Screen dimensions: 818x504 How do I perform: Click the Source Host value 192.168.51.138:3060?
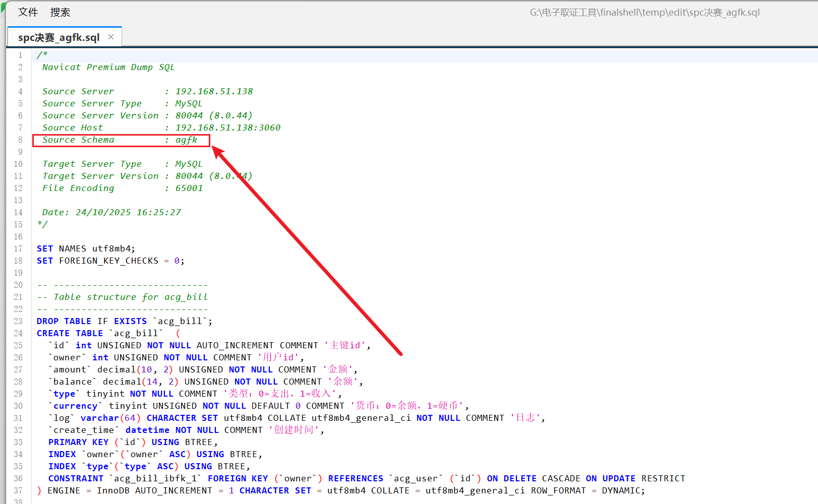(227, 128)
